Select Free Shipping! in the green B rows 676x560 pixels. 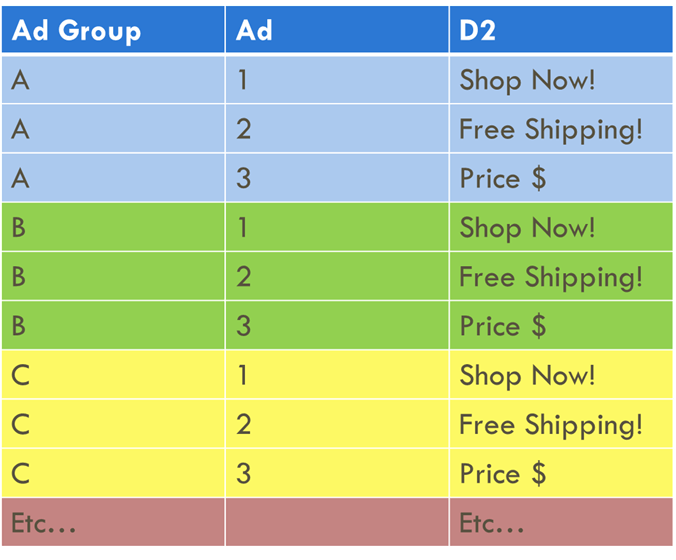(x=550, y=276)
